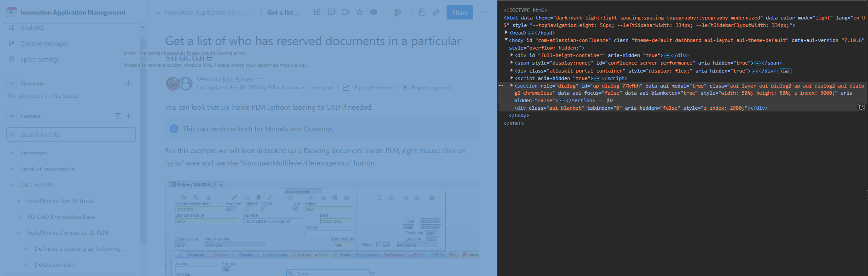This screenshot has width=868, height=276.
Task: Create content with Content section plus icon
Action: click(x=129, y=116)
